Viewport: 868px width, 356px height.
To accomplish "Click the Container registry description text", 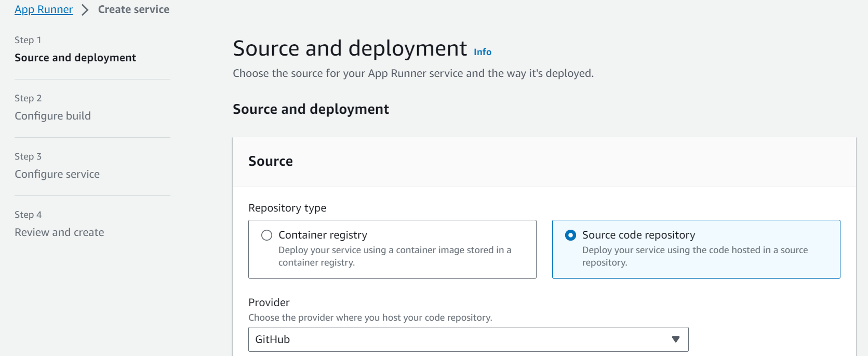I will click(x=395, y=256).
